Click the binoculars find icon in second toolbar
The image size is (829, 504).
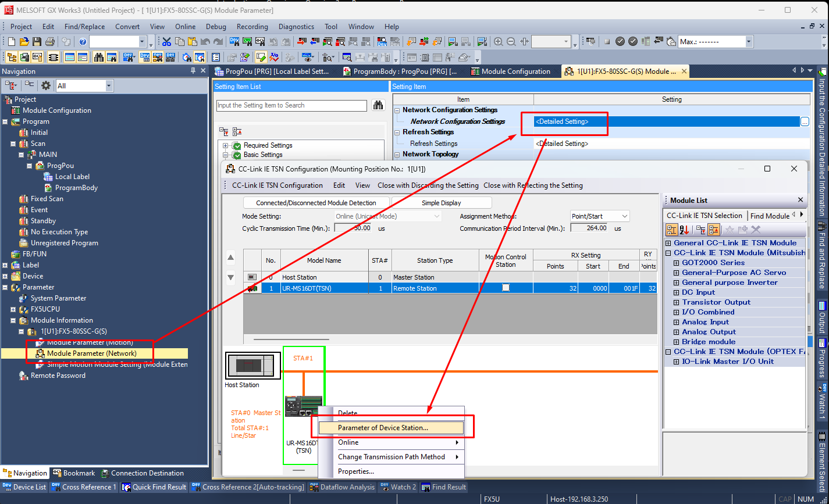click(99, 58)
